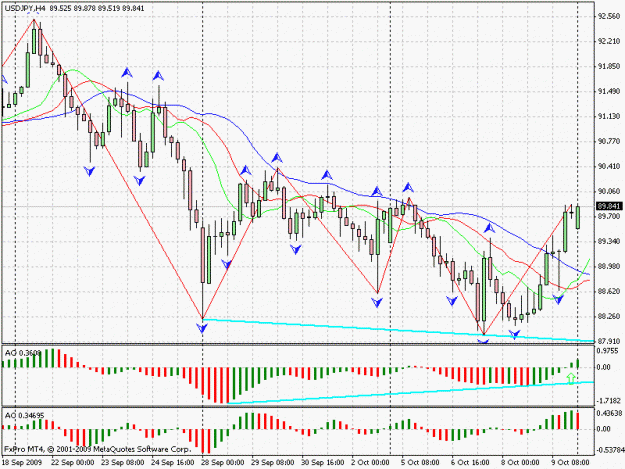Pick the 8 Oct 00:00 time label
625x469 pixels.
520,463
